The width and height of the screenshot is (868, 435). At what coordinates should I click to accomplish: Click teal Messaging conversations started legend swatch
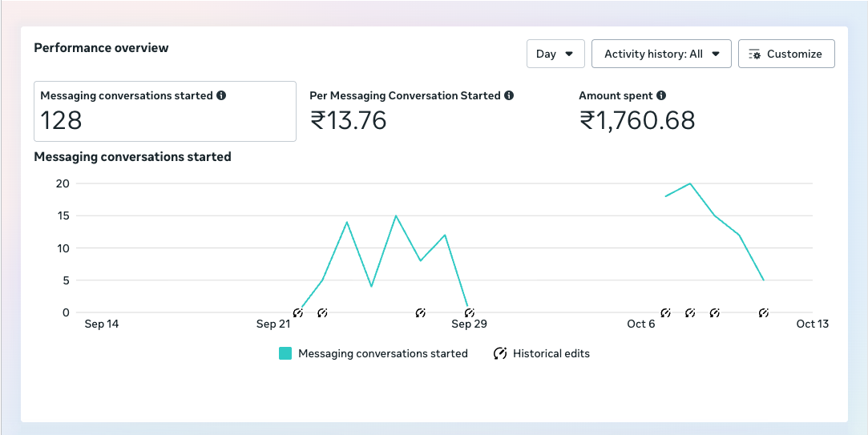point(285,353)
